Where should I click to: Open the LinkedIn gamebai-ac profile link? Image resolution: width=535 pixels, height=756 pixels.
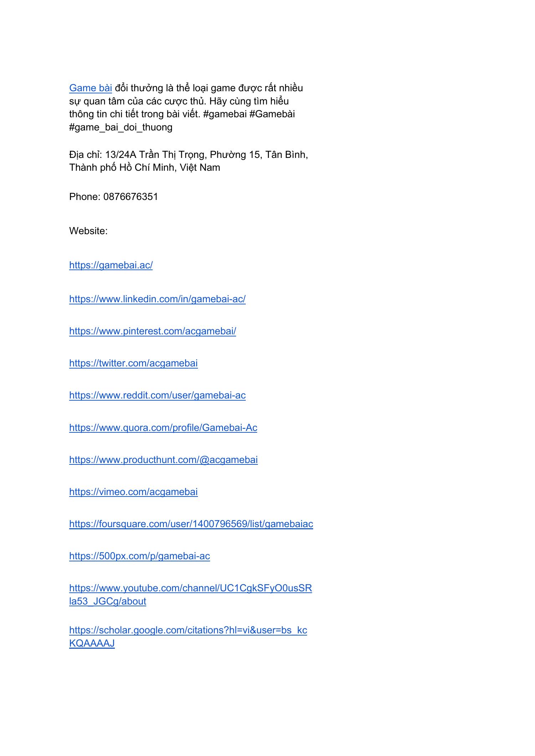(x=157, y=299)
